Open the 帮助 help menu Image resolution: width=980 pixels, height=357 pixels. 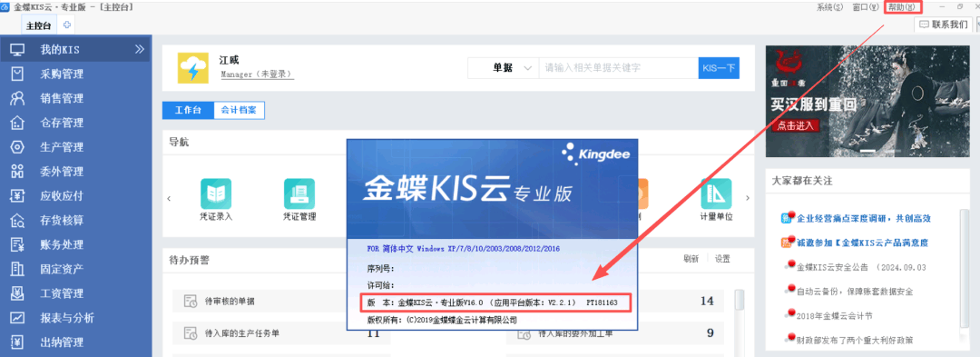pyautogui.click(x=904, y=7)
